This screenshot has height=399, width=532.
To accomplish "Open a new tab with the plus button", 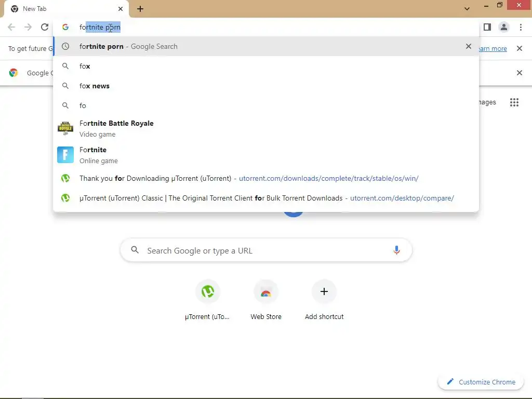I will pyautogui.click(x=140, y=9).
